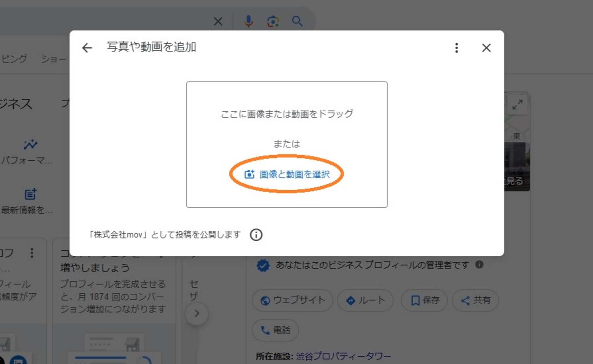Click the drop zone ここに画像または動画をドラッグ
Image resolution: width=593 pixels, height=364 pixels.
click(x=287, y=144)
